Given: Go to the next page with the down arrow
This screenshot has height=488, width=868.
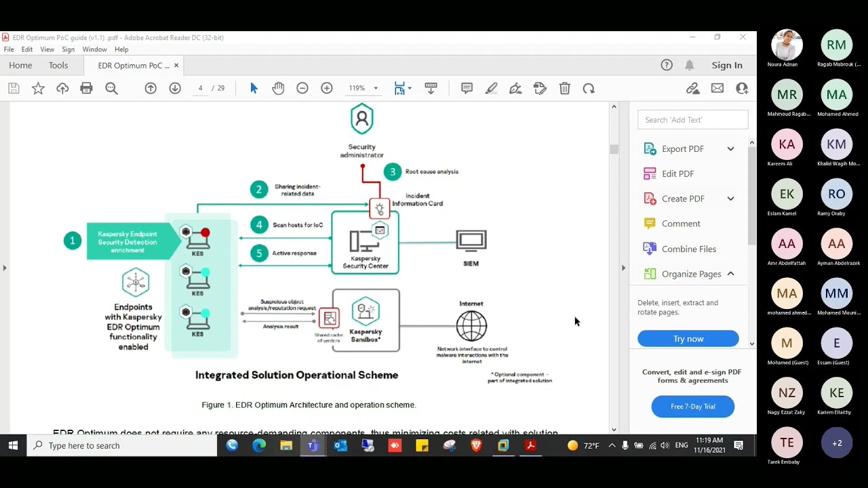Looking at the screenshot, I should click(175, 88).
